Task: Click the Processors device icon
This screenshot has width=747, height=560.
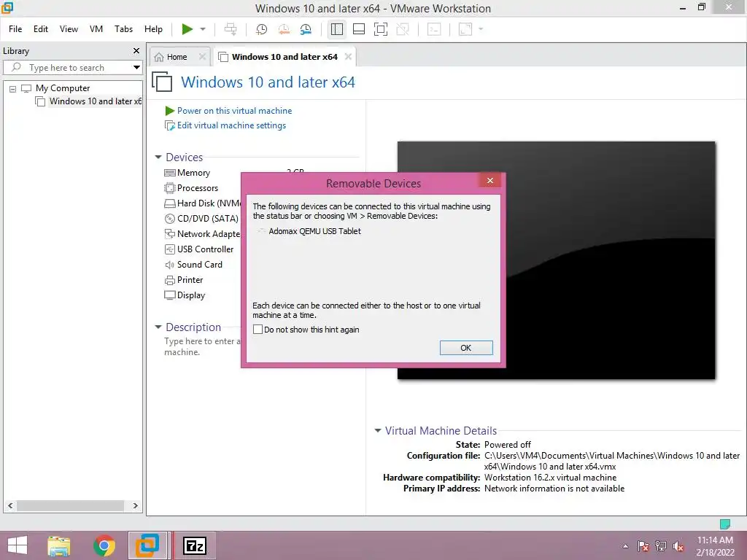Action: tap(169, 188)
